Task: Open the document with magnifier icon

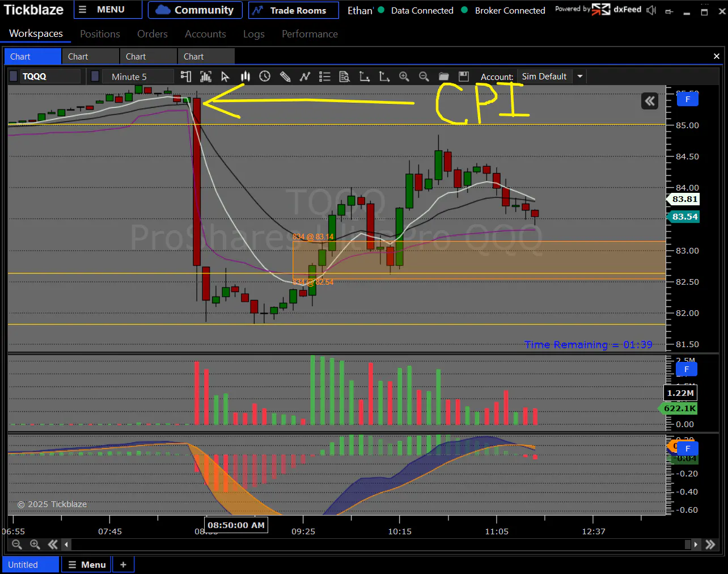Action: (344, 76)
